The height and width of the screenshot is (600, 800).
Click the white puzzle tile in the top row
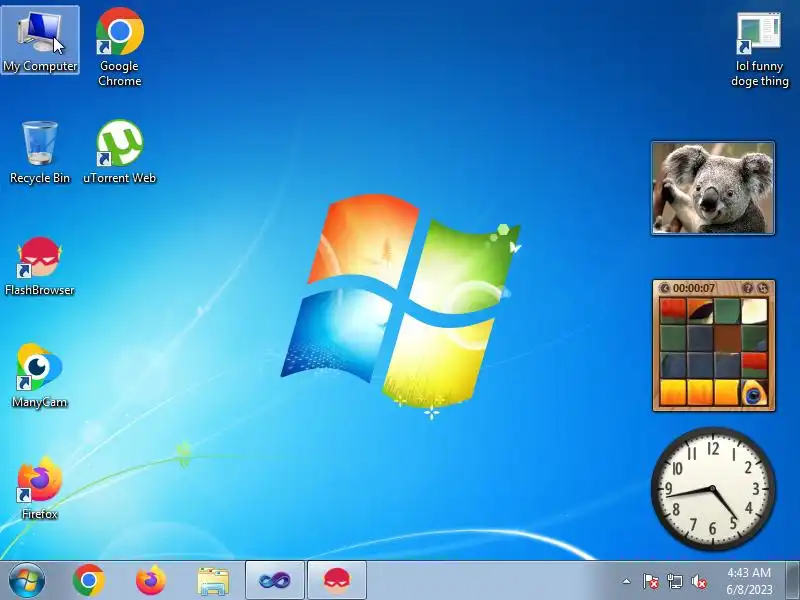tap(754, 311)
